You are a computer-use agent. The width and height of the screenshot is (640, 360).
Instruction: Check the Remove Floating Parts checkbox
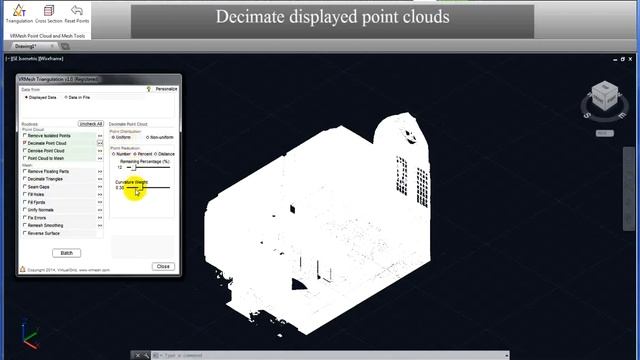[x=25, y=171]
